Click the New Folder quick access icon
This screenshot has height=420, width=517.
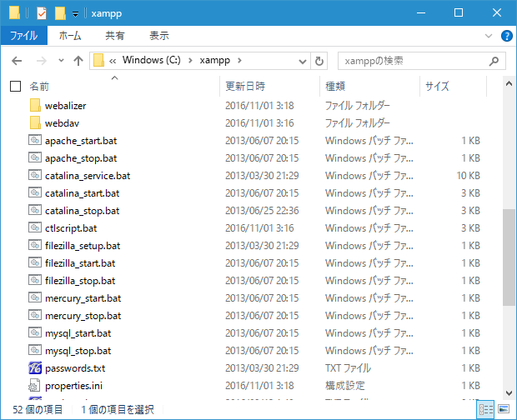[x=60, y=13]
